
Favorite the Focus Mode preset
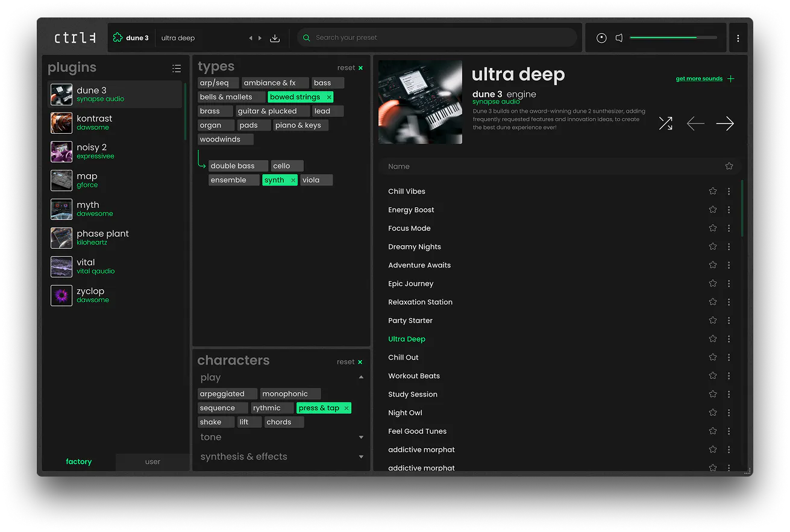[x=713, y=228]
